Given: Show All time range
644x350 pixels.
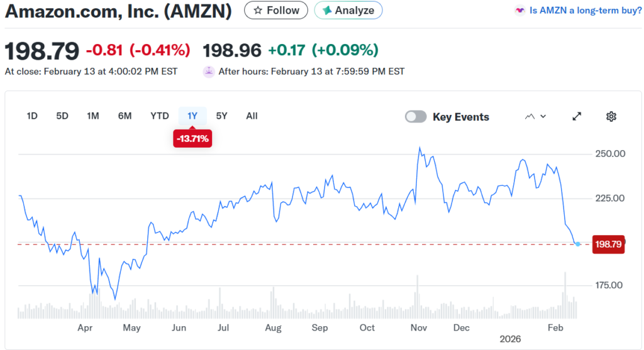Looking at the screenshot, I should click(252, 116).
